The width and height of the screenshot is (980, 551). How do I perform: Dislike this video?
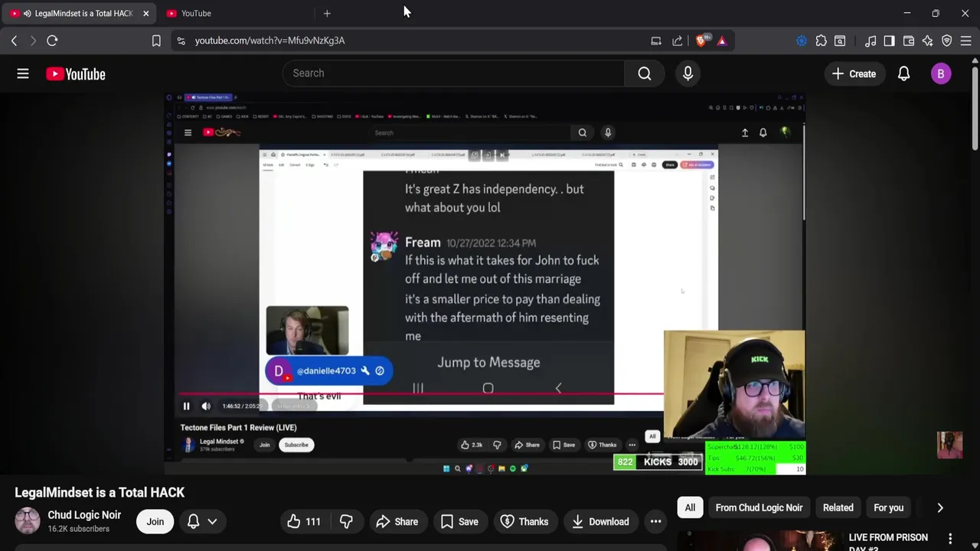pos(346,522)
